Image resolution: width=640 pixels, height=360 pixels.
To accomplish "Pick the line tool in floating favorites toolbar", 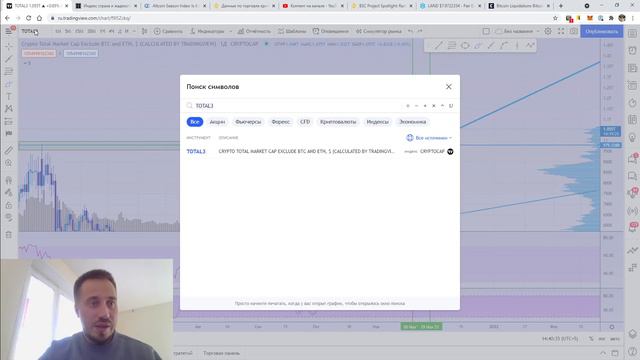I will [x=438, y=46].
